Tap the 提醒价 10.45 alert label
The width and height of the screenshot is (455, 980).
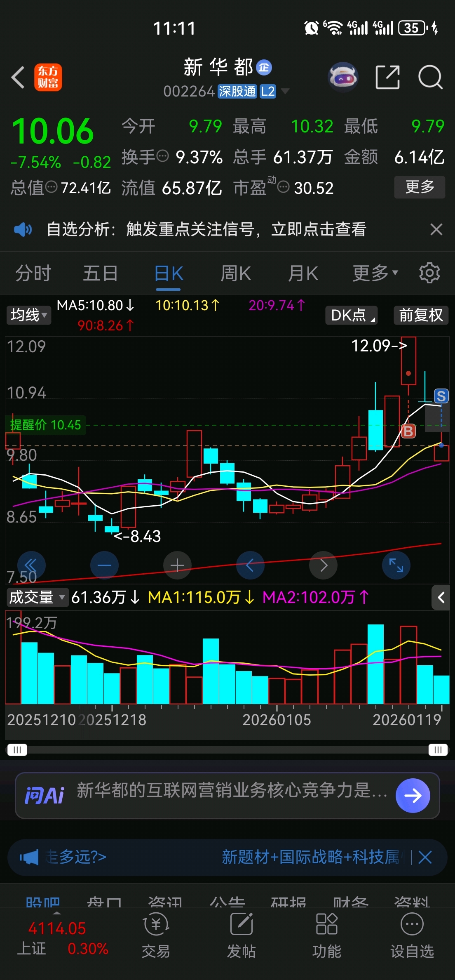45,425
